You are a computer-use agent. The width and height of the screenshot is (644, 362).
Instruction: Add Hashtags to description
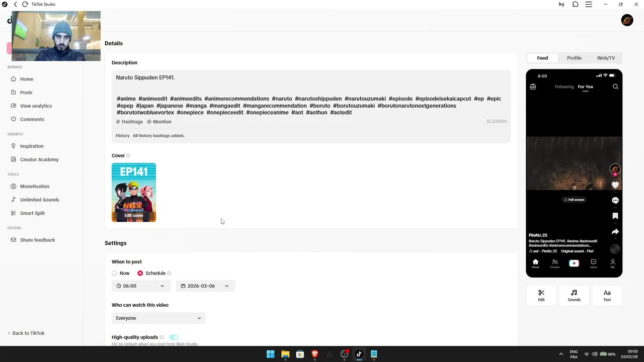click(x=129, y=122)
